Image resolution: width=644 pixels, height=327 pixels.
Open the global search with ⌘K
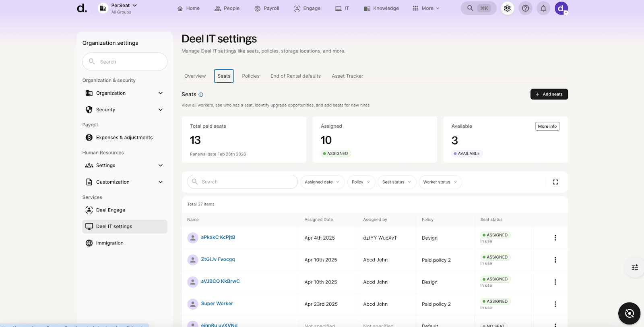point(479,8)
